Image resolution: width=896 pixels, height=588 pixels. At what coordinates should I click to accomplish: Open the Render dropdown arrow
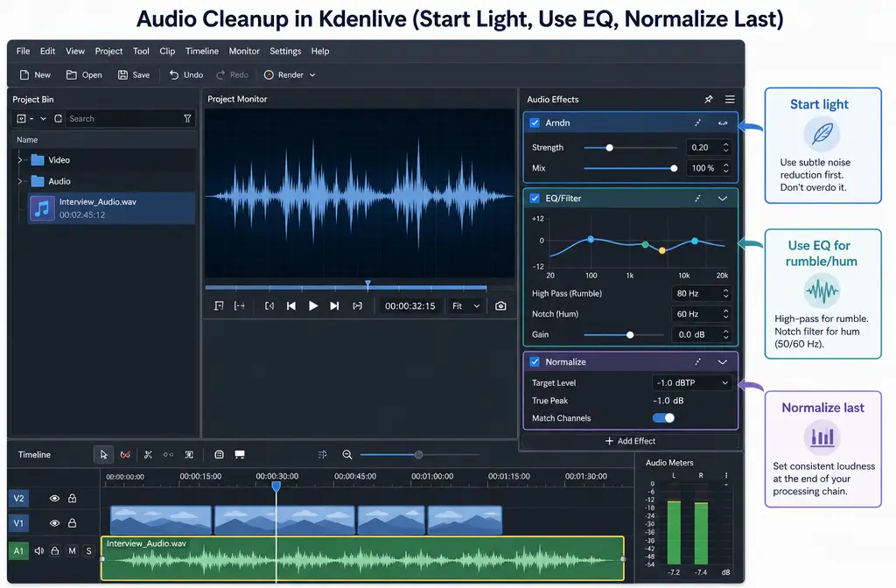tap(312, 75)
